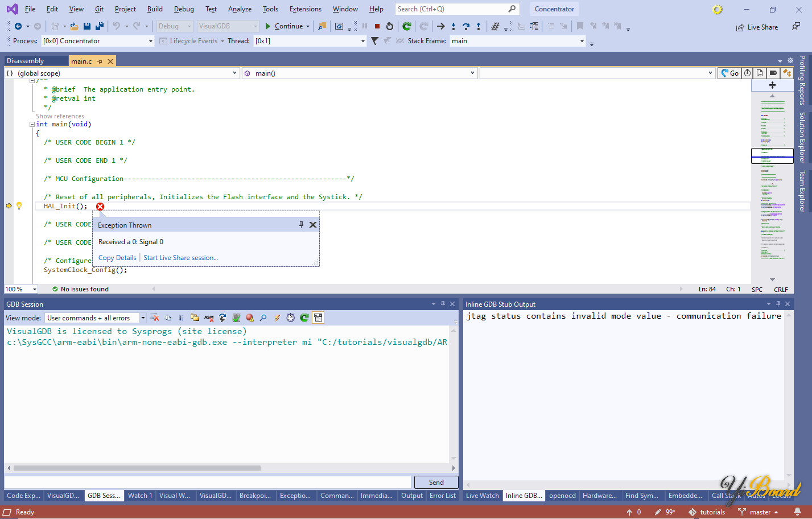Open the Stack Frame dropdown showing main
This screenshot has width=812, height=519.
pos(518,41)
